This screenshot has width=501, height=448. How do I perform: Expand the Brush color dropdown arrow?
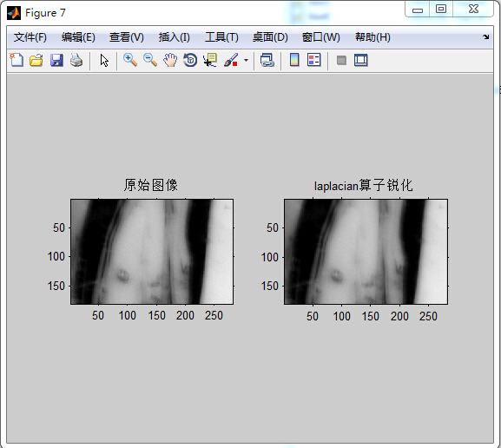[x=246, y=60]
